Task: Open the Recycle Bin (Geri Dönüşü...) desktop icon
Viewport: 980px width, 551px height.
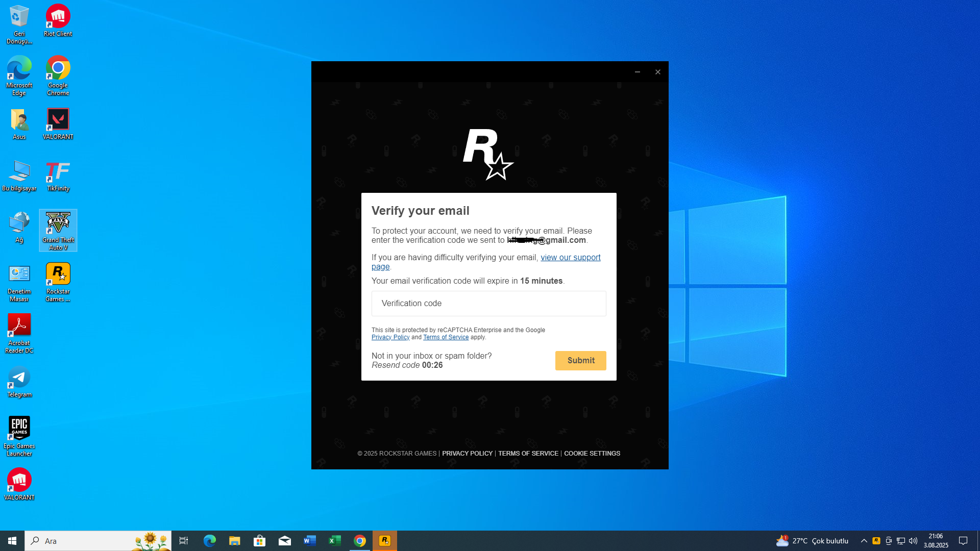Action: (x=19, y=24)
